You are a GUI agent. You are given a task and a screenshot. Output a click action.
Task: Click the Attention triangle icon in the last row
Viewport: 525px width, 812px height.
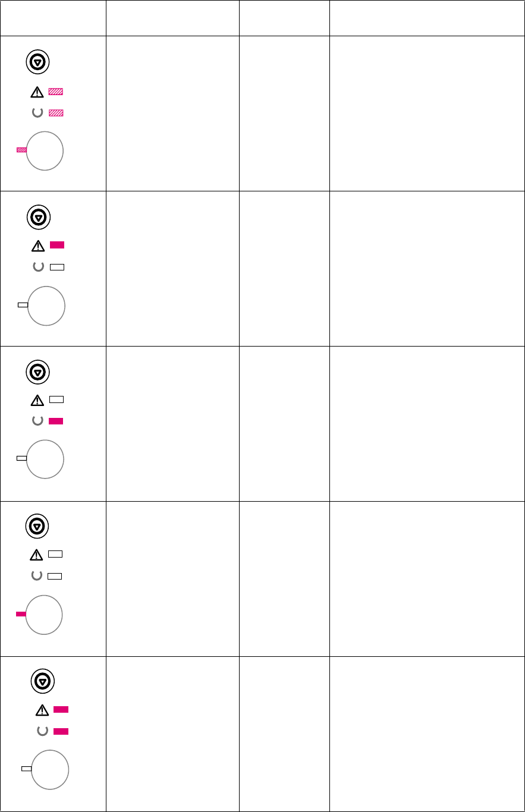[42, 709]
